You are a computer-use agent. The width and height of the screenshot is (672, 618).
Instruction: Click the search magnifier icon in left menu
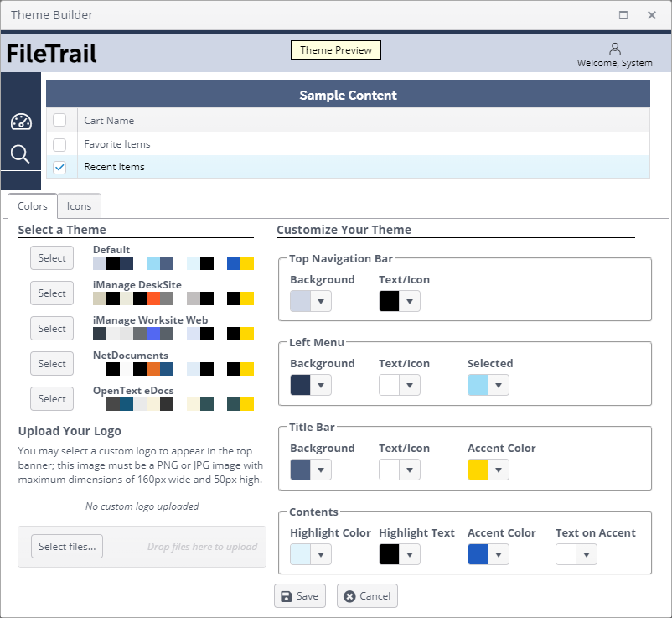click(20, 154)
